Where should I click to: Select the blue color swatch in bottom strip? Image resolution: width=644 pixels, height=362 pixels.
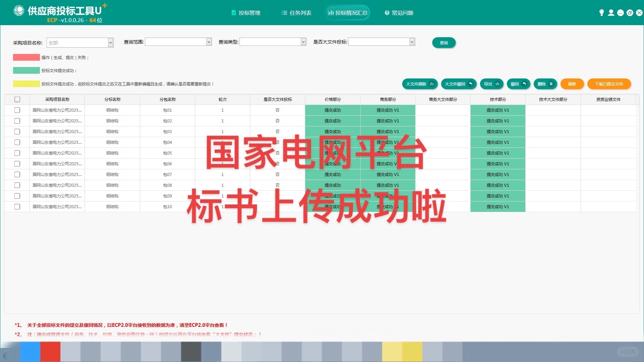click(30, 352)
